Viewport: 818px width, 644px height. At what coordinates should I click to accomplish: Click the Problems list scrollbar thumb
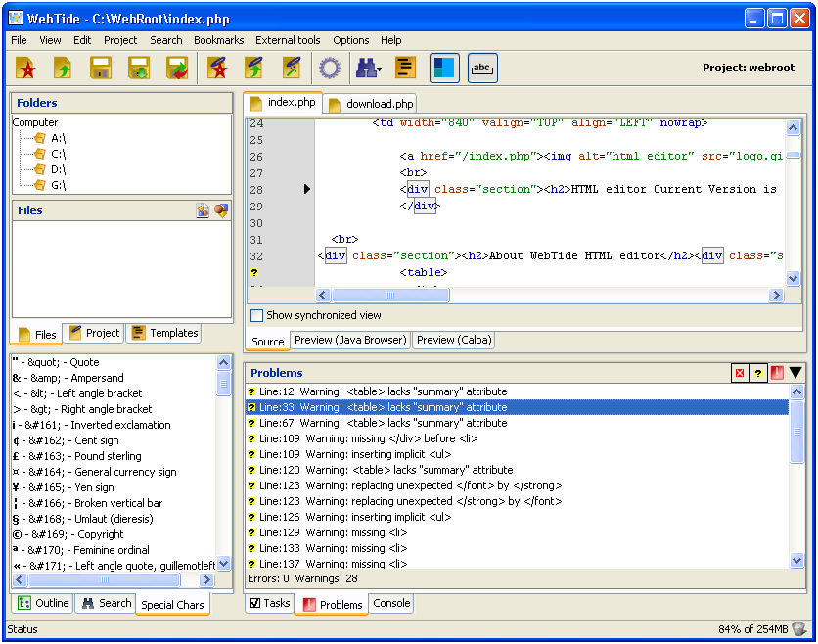[796, 431]
